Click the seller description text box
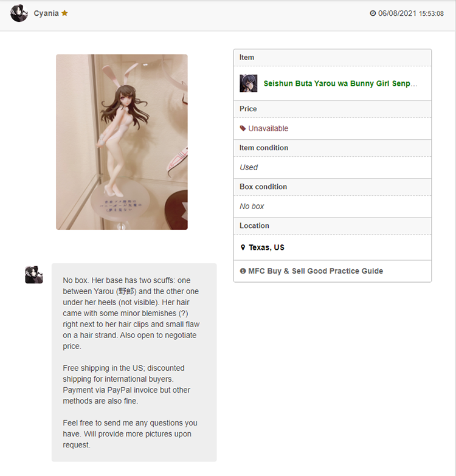 pyautogui.click(x=134, y=362)
